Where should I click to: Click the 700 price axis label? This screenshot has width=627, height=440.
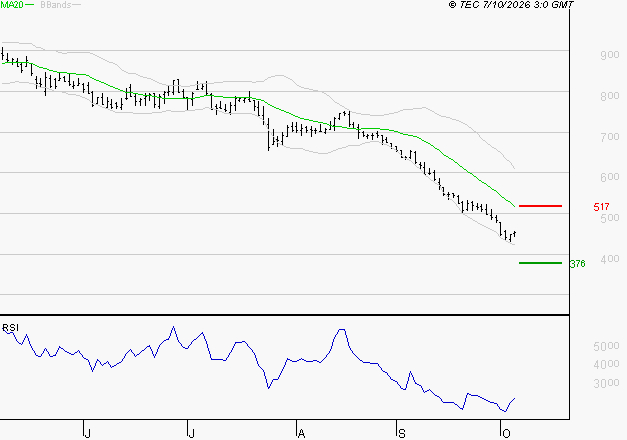pos(610,137)
